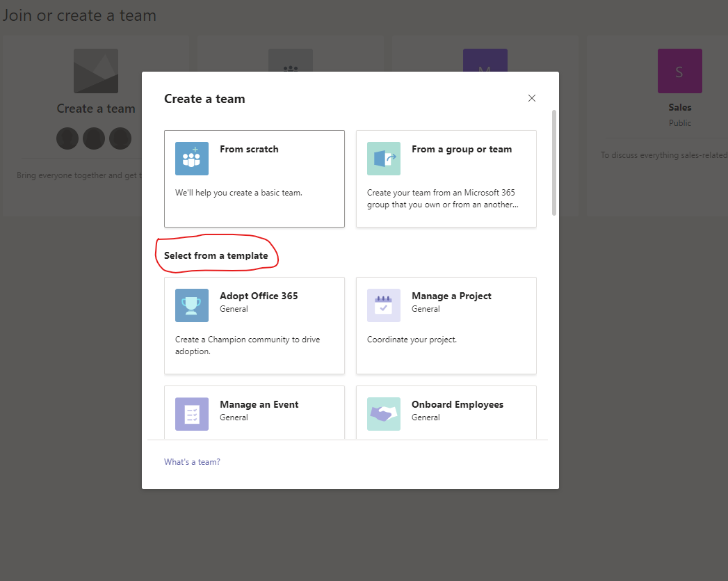Click the Manage an Event checklist icon
The height and width of the screenshot is (581, 728).
[x=192, y=414]
